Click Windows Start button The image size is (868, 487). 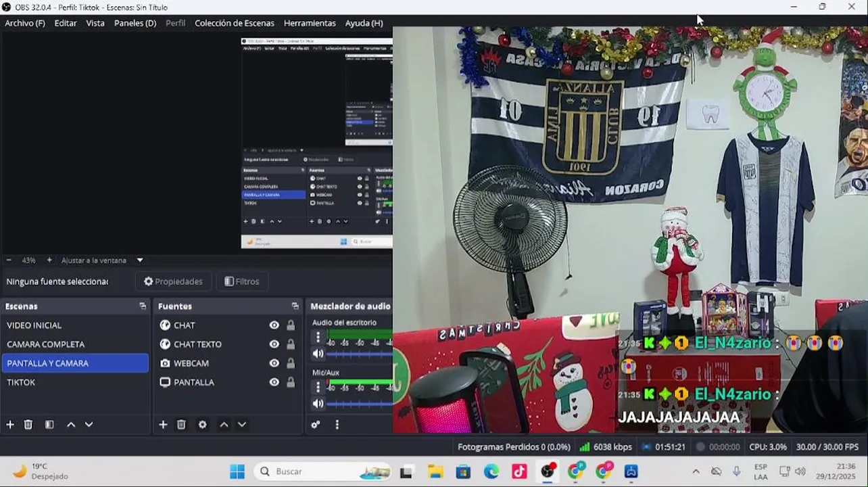(237, 471)
